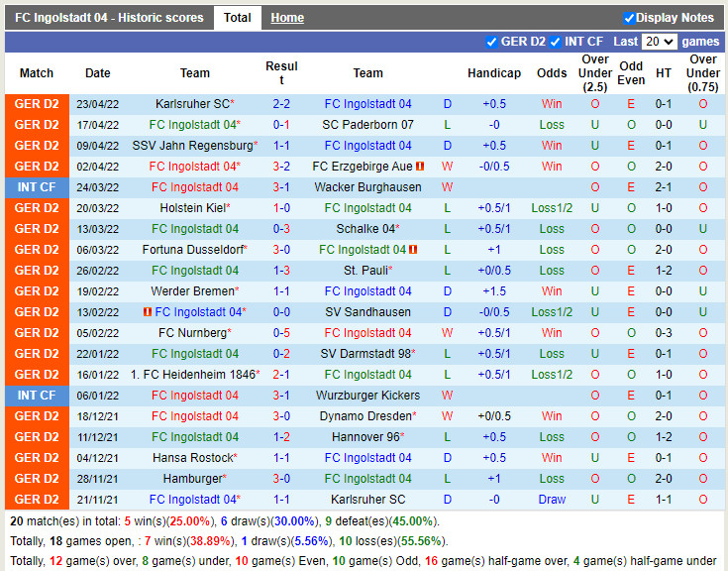Image resolution: width=728 pixels, height=571 pixels.
Task: Uncheck the INT CF league filter
Action: point(555,42)
